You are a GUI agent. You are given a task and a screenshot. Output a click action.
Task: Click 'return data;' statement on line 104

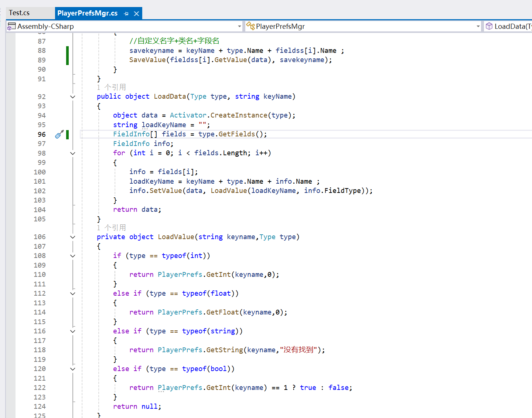[x=137, y=210]
